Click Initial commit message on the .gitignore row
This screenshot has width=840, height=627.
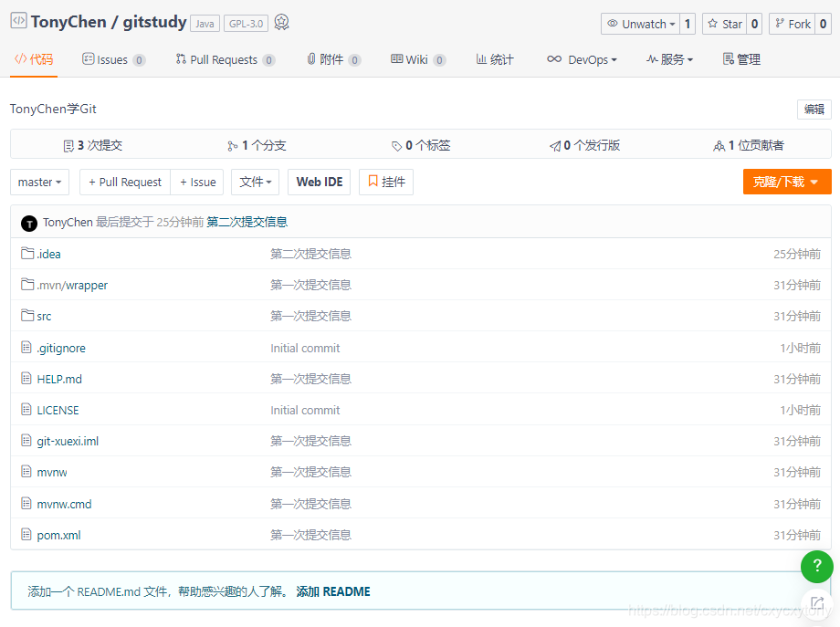pos(305,348)
